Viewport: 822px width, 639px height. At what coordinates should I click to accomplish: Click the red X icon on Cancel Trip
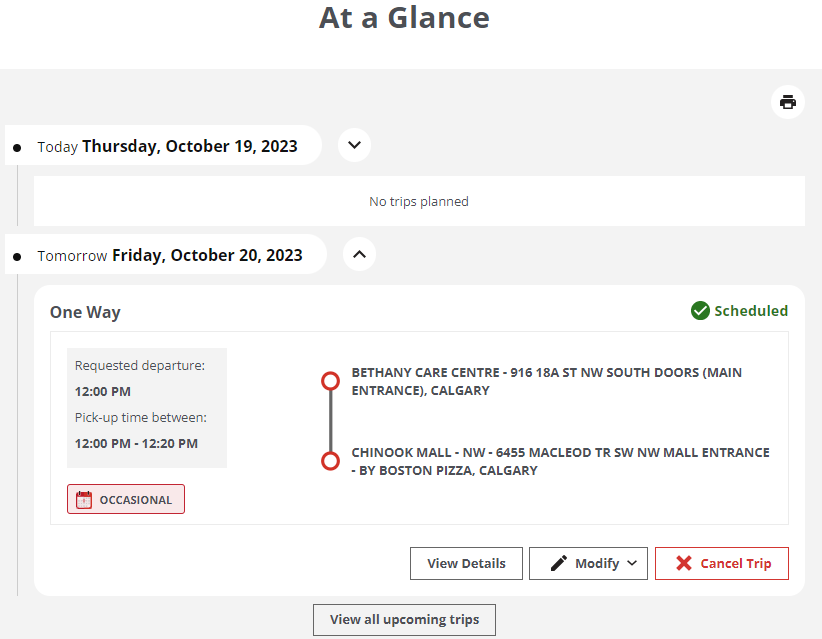tap(687, 563)
